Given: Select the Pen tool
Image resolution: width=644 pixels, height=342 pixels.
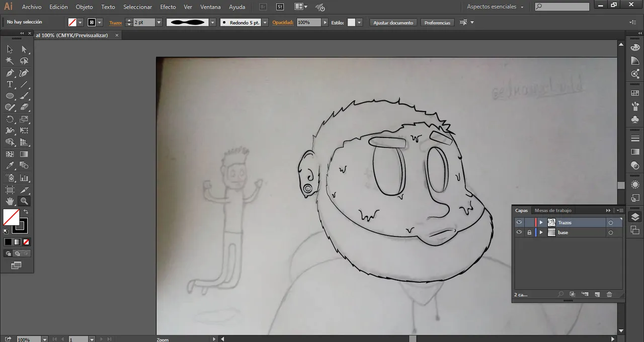Looking at the screenshot, I should coord(10,72).
